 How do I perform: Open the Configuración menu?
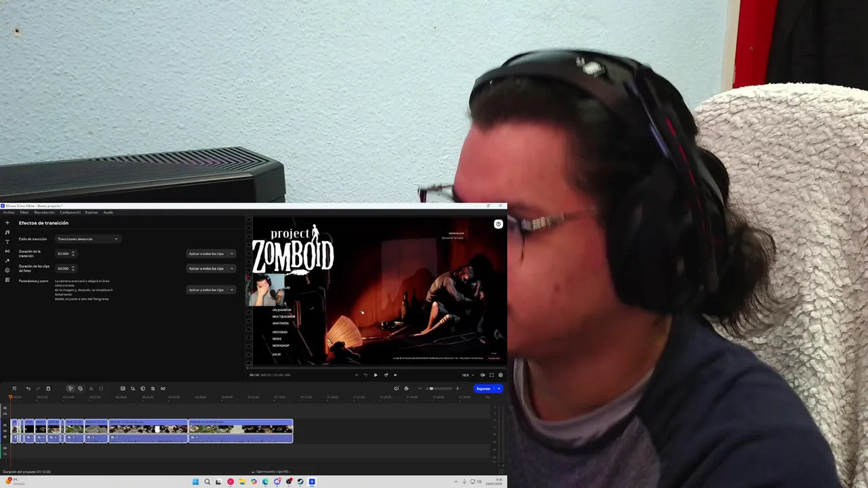70,212
